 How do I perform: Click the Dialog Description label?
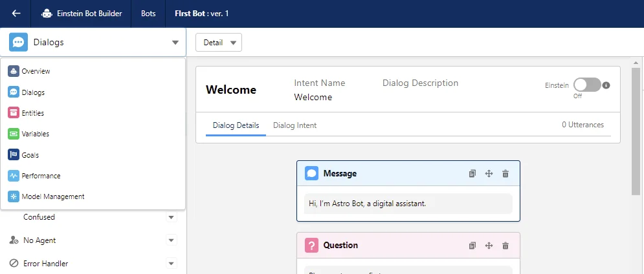point(420,83)
